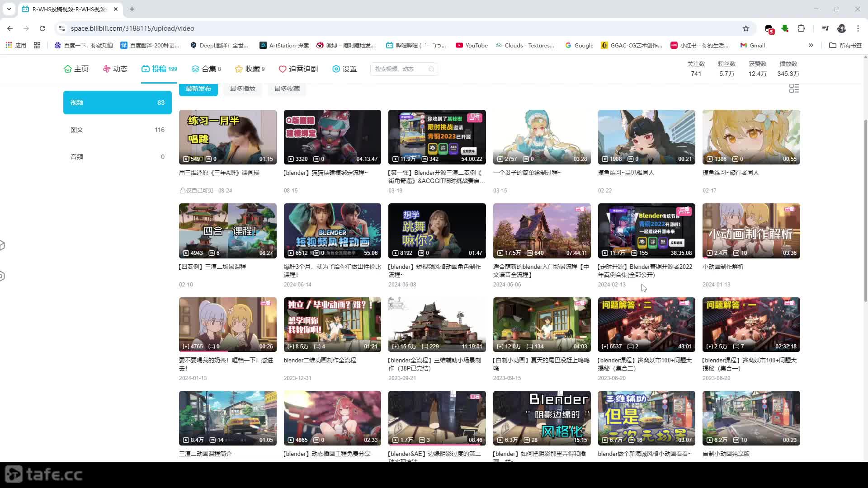Image resolution: width=868 pixels, height=488 pixels.
Task: Open the 收藏 favorites tab
Action: click(250, 69)
